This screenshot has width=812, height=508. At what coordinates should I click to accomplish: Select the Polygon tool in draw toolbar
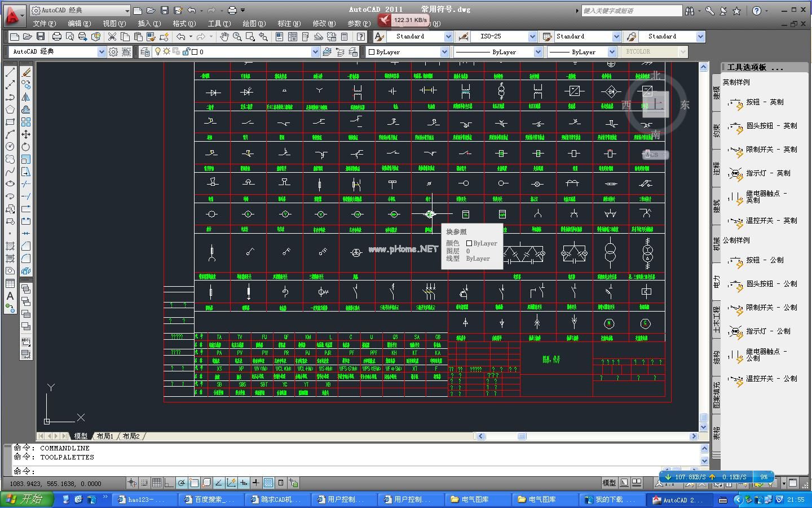click(x=10, y=110)
